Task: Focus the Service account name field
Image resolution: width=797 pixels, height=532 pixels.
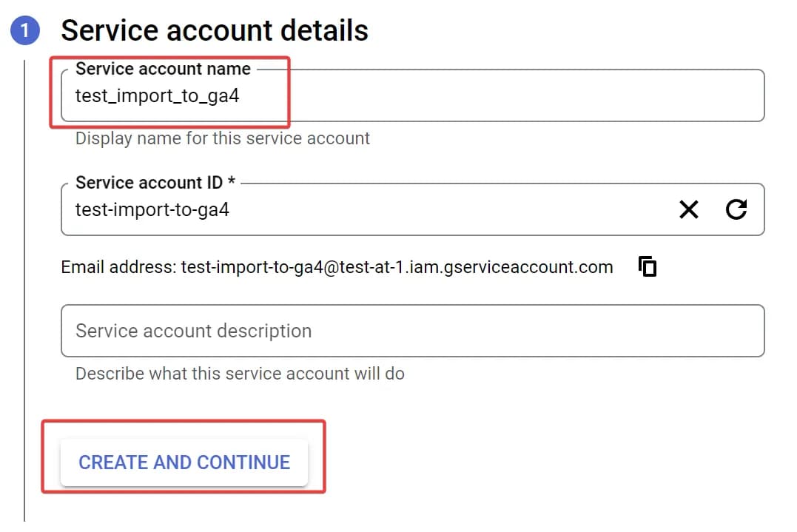Action: click(413, 95)
